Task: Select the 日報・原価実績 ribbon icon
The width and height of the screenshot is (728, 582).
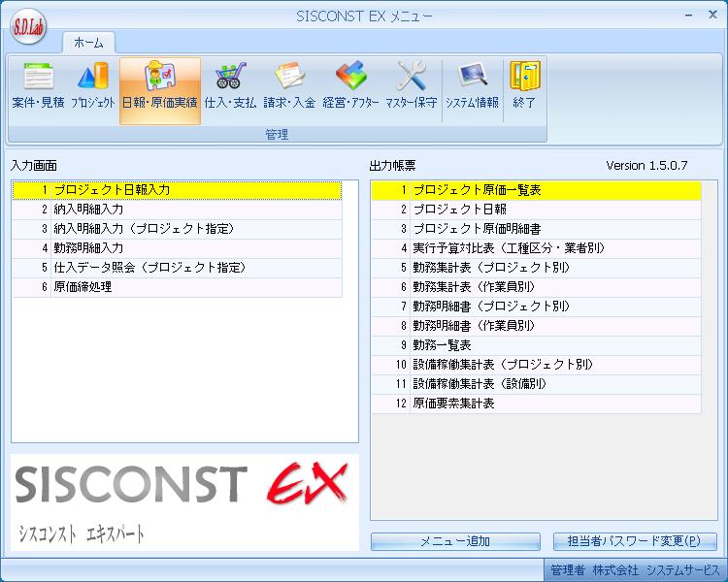Action: pos(160,91)
